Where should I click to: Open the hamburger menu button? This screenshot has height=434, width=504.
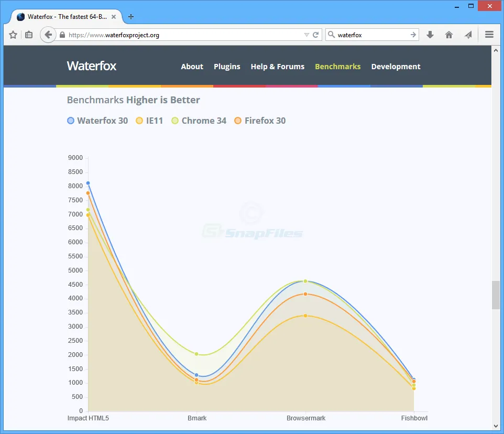(489, 35)
